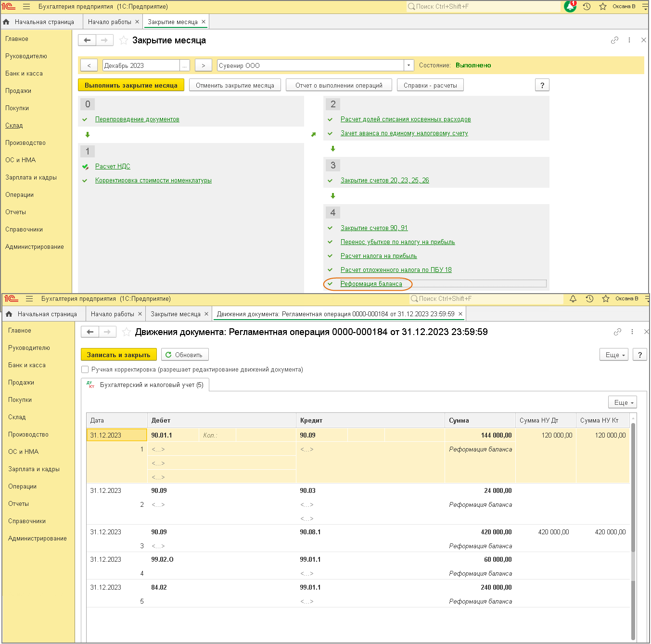Click search field in bottom window
Image resolution: width=651 pixels, height=644 pixels.
coord(486,299)
